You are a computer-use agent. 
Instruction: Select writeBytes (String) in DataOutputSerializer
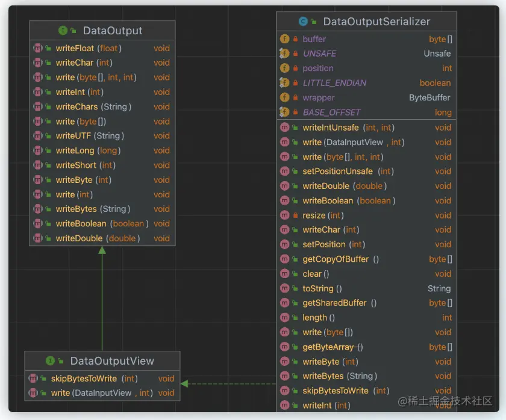pos(366,376)
